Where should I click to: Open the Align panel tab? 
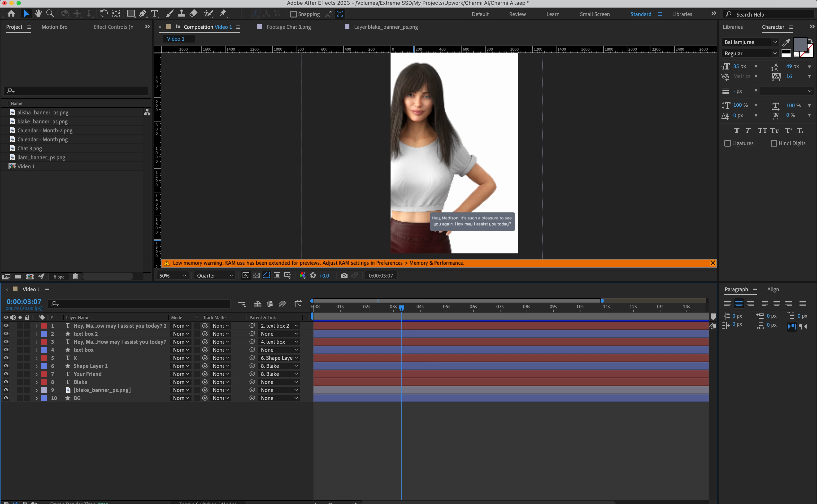pyautogui.click(x=773, y=289)
